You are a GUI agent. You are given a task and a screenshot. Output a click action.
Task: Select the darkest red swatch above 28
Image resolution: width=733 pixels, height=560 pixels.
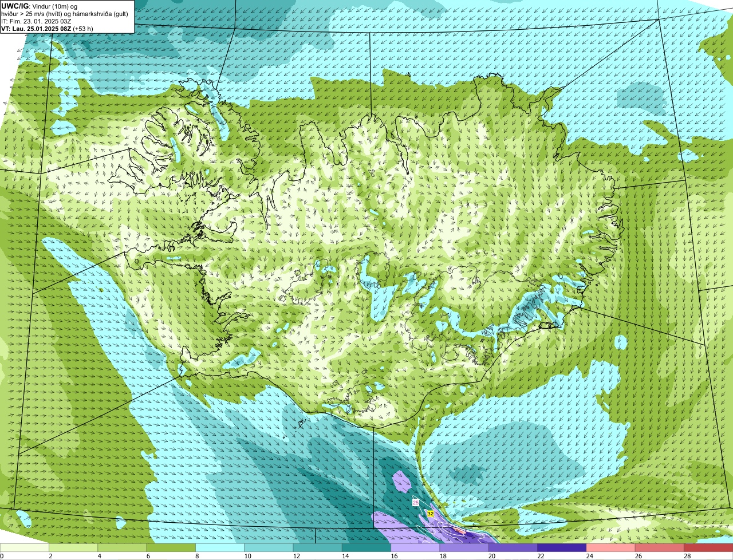coord(708,548)
